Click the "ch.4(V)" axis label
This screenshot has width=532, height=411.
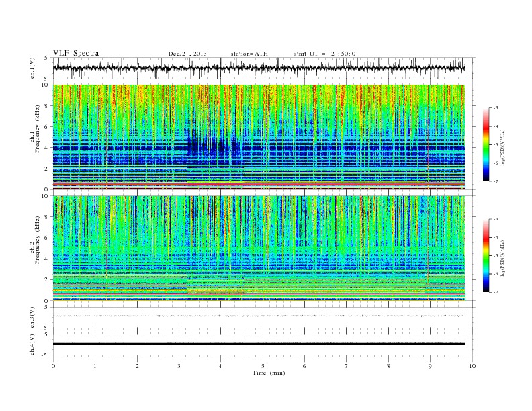coord(32,345)
